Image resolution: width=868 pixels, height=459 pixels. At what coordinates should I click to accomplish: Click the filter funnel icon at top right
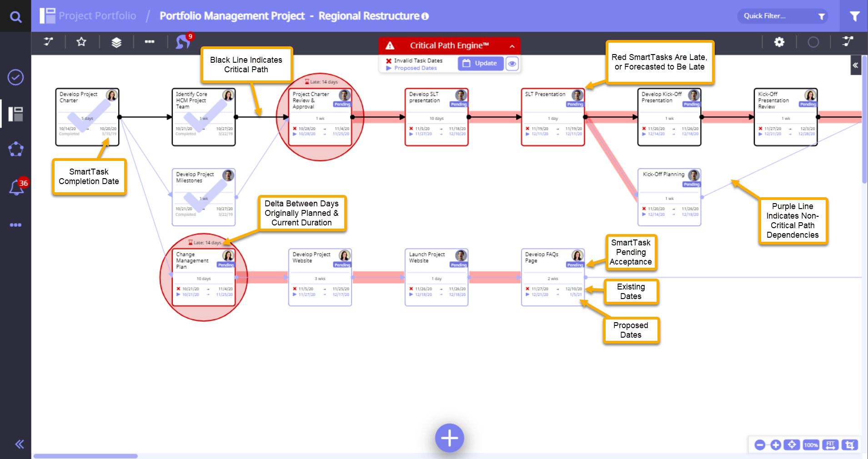pos(854,16)
